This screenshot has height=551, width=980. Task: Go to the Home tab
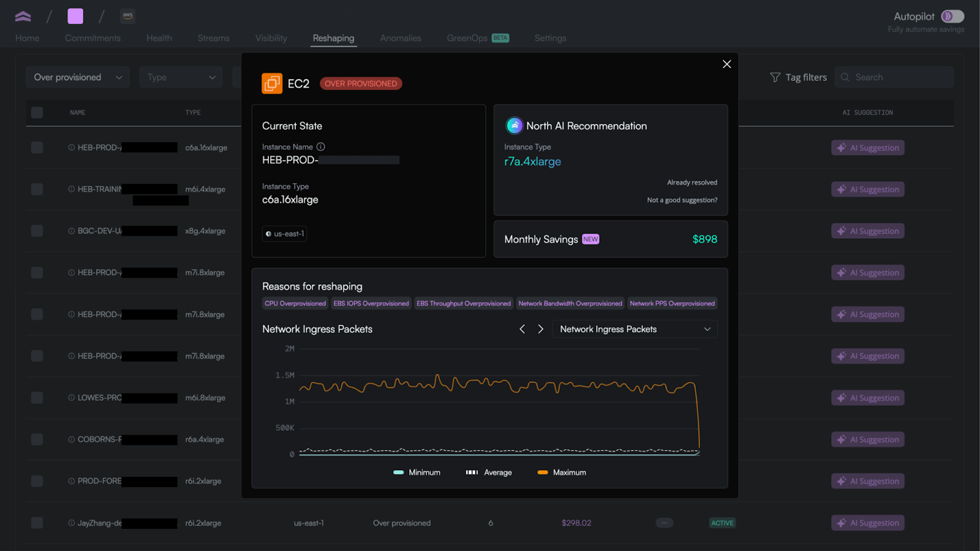pyautogui.click(x=27, y=38)
